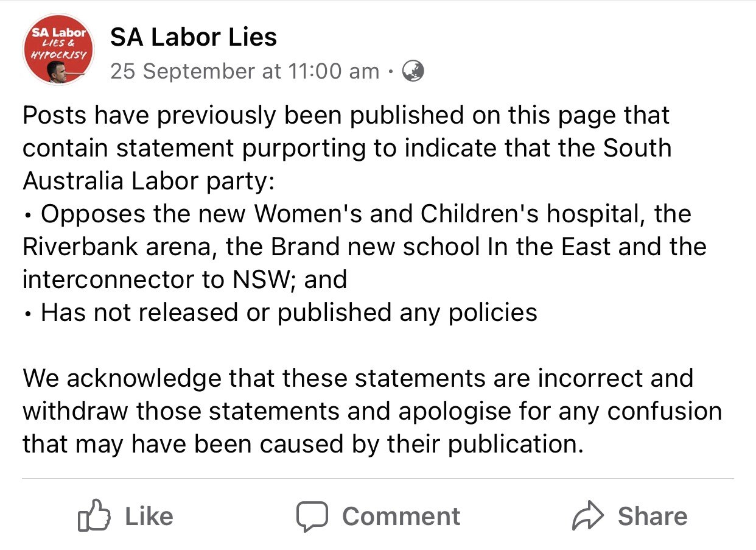Open the 25 September at 11:00 am timestamp

[245, 71]
